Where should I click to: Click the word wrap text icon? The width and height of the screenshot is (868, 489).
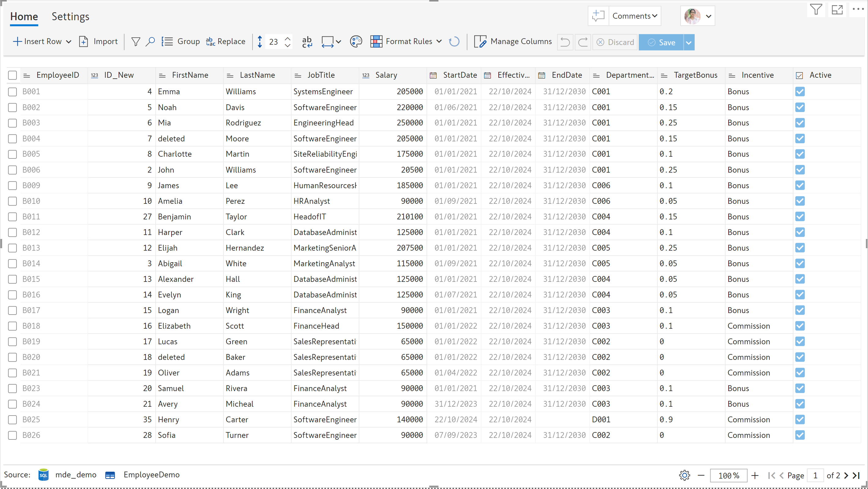point(307,42)
